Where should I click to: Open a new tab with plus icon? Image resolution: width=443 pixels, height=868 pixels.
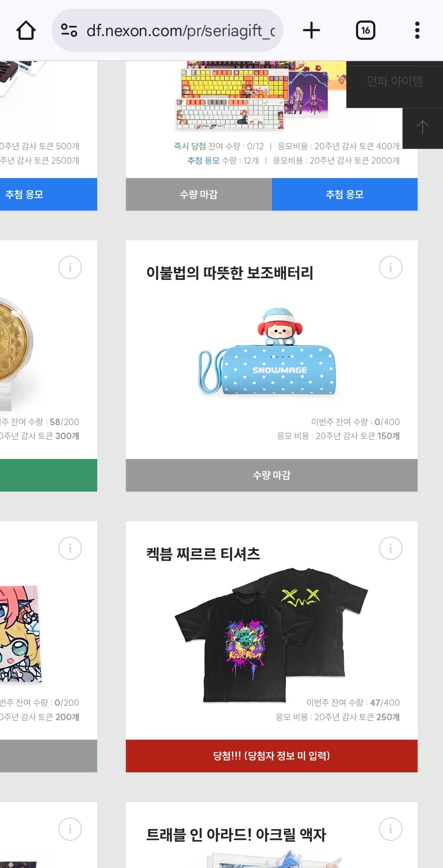[311, 30]
